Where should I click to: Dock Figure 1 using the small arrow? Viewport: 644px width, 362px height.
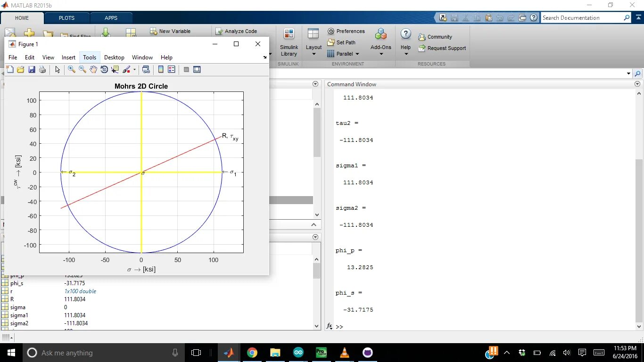point(264,58)
